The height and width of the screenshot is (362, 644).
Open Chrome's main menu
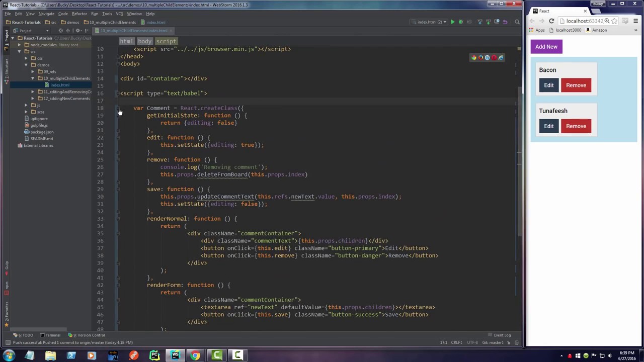(x=635, y=21)
